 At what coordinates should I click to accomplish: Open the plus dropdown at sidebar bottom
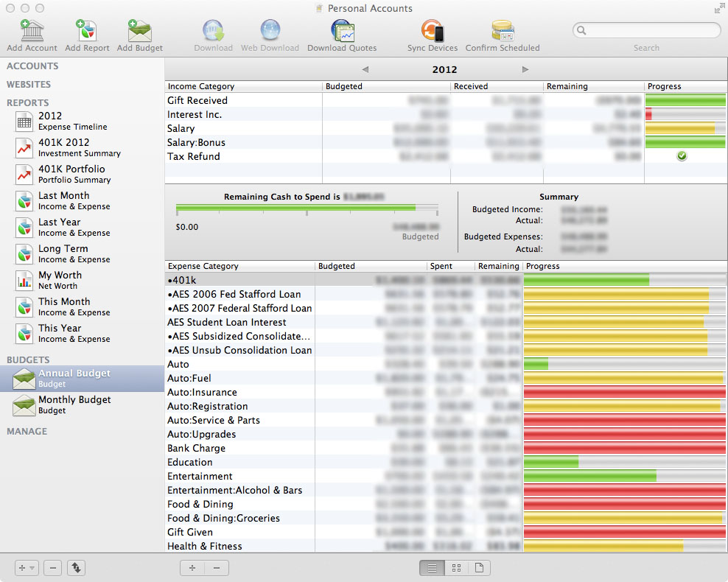(27, 568)
